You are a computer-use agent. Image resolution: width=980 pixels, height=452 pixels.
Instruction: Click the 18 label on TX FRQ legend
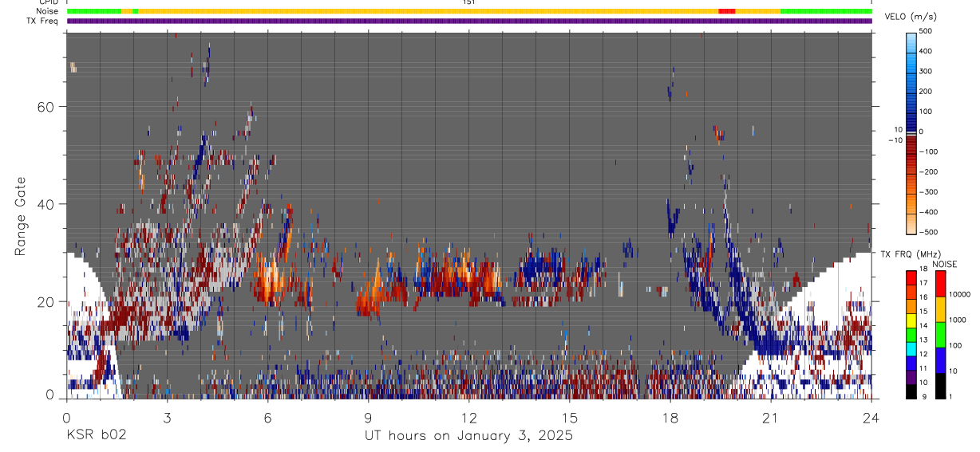(923, 269)
